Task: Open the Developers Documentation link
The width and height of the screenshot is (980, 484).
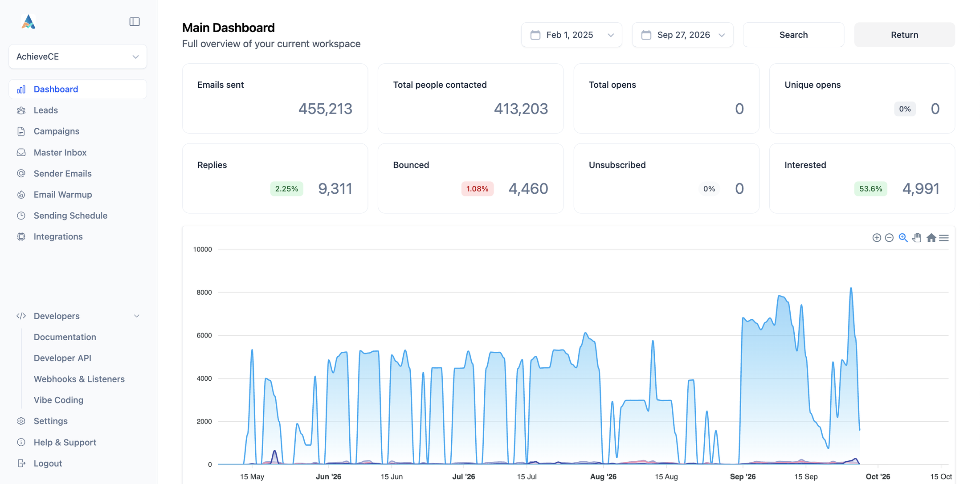Action: coord(65,337)
